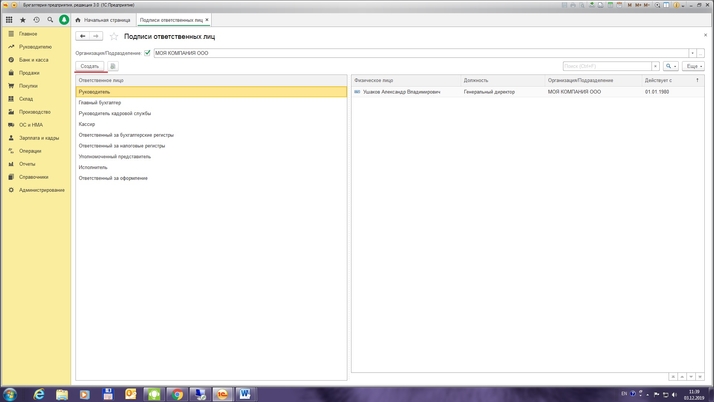The height and width of the screenshot is (402, 714).
Task: Open History clock icon
Action: 36,20
